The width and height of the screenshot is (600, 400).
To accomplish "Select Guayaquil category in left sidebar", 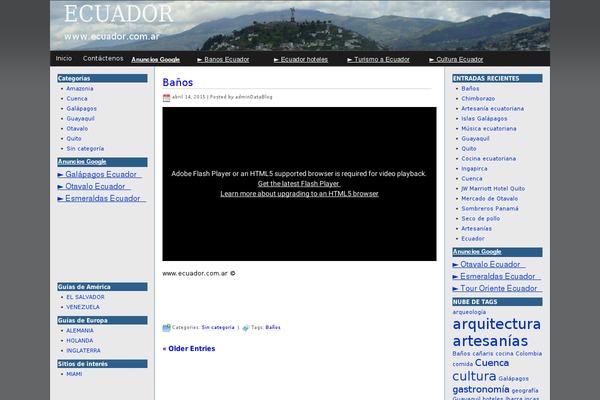I will click(x=80, y=119).
